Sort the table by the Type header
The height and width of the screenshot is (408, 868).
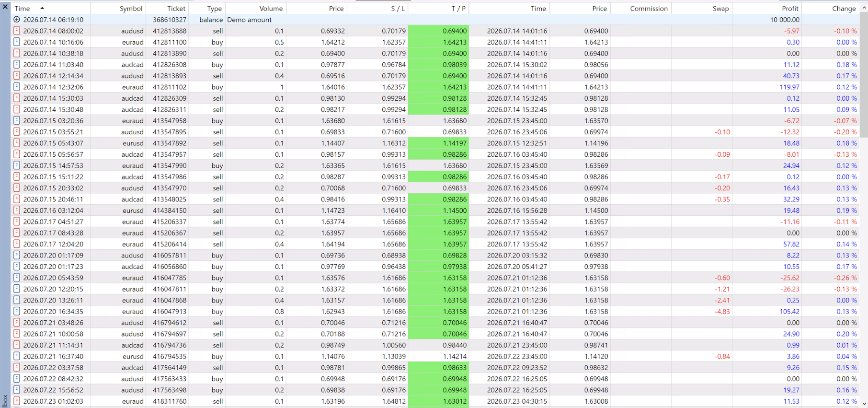[207, 9]
